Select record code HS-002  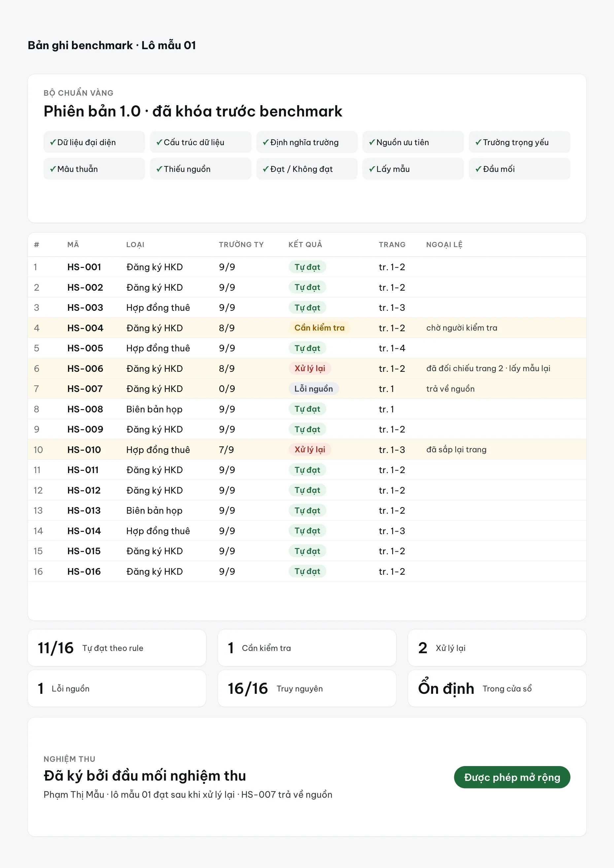coord(85,287)
